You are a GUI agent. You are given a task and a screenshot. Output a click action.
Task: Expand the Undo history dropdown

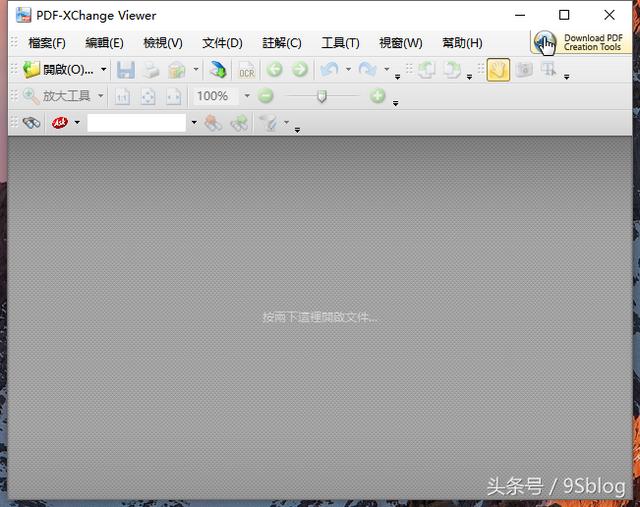pos(348,69)
